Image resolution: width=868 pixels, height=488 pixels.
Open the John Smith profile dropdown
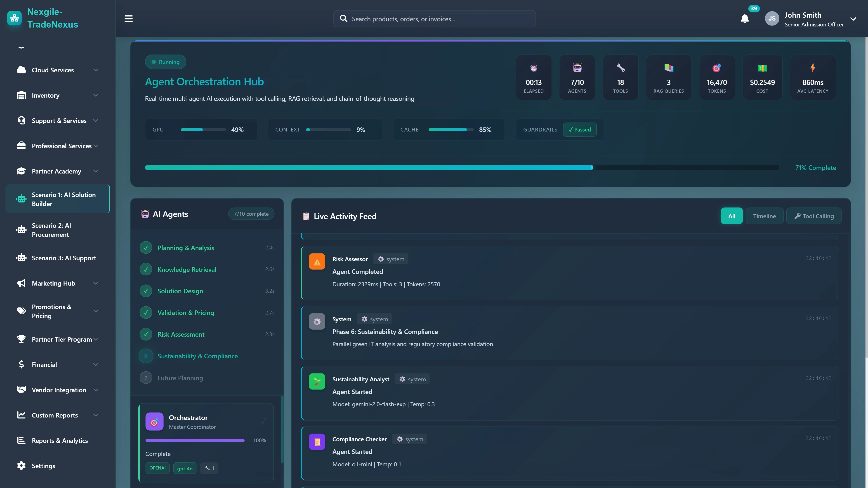coord(854,19)
